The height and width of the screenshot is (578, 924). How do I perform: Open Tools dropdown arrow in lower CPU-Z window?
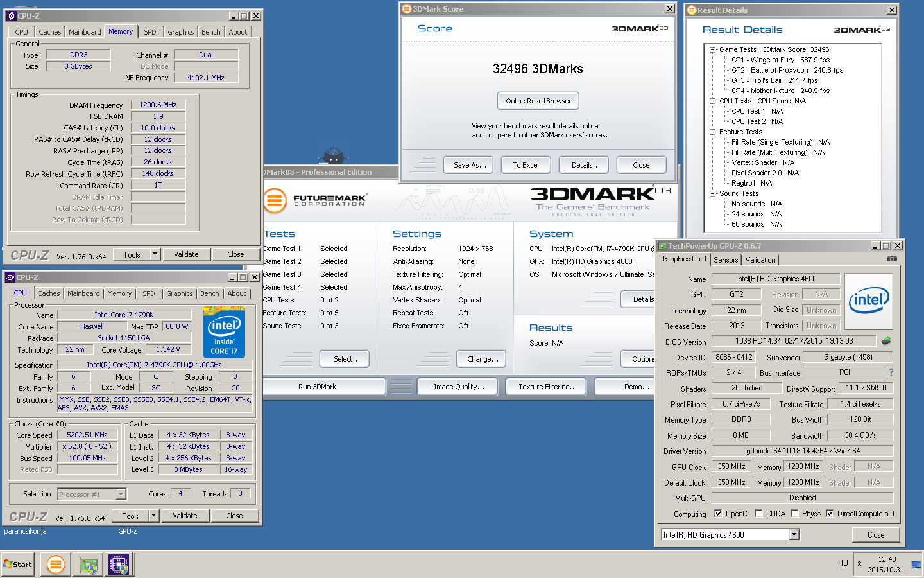coord(153,516)
